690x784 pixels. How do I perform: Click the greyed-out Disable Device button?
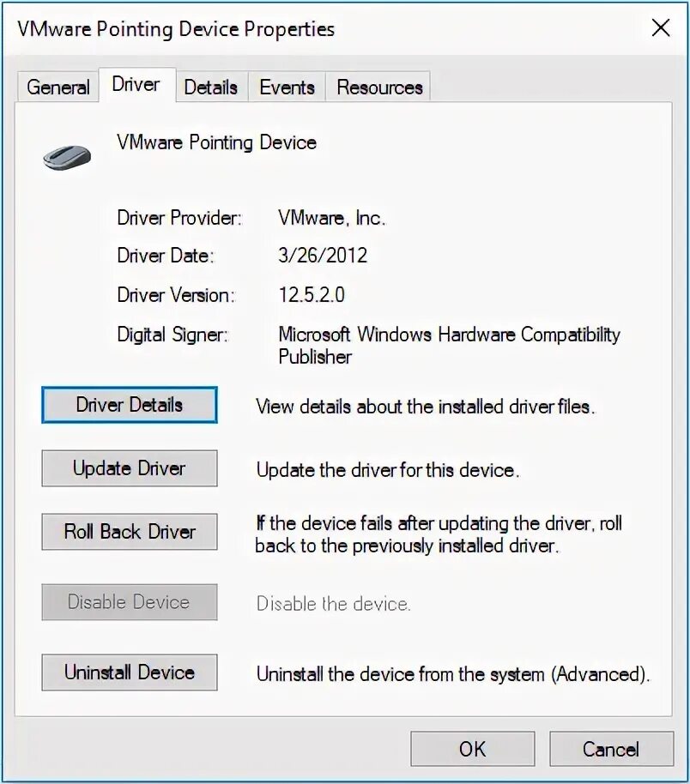tap(130, 602)
